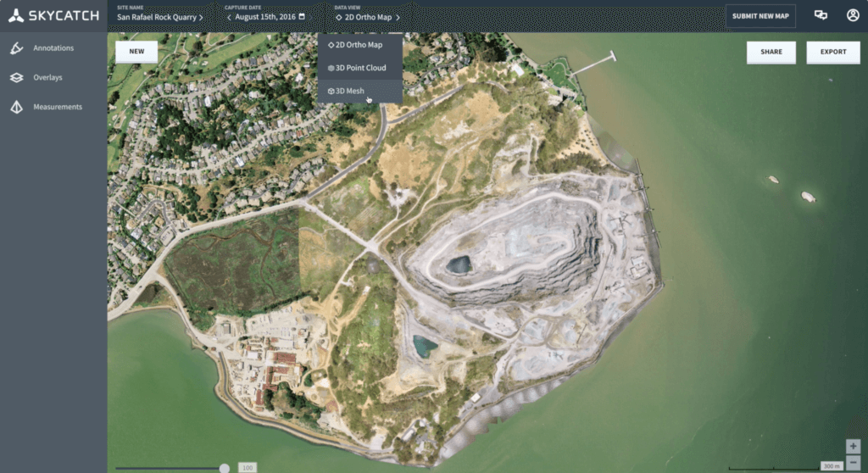Click the 300 m scale bar label

(831, 466)
